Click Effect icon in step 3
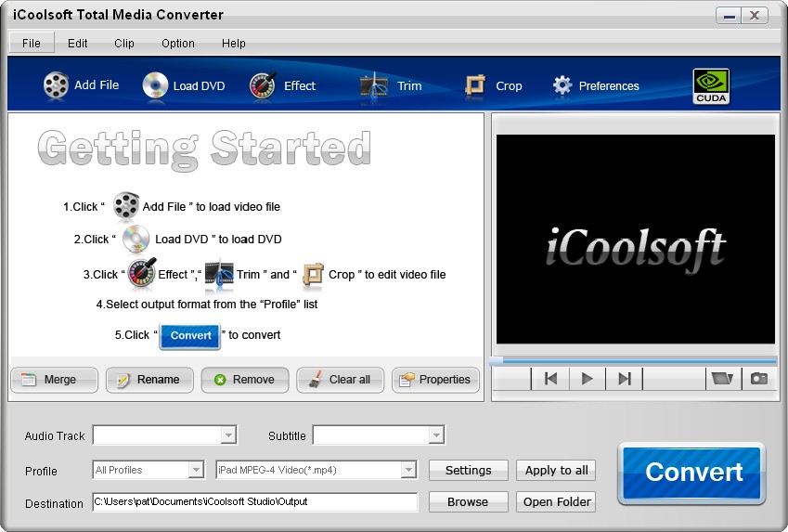Screen dimensions: 788x532 click(x=142, y=273)
